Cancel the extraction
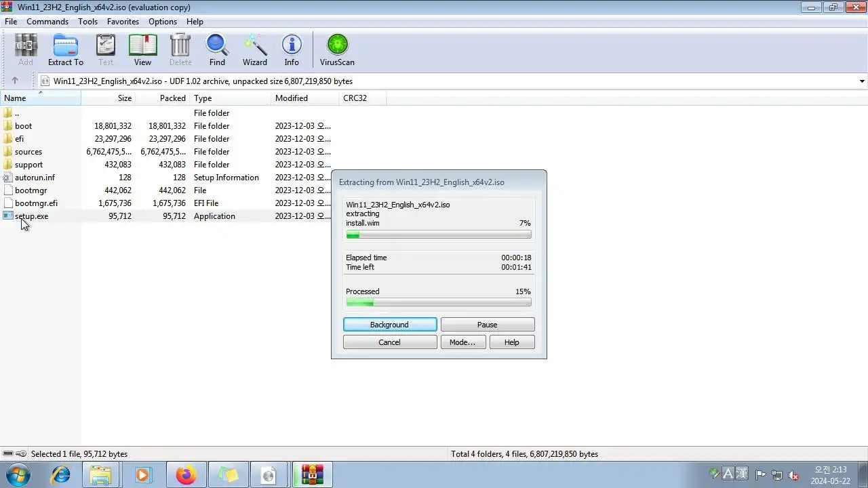 390,342
